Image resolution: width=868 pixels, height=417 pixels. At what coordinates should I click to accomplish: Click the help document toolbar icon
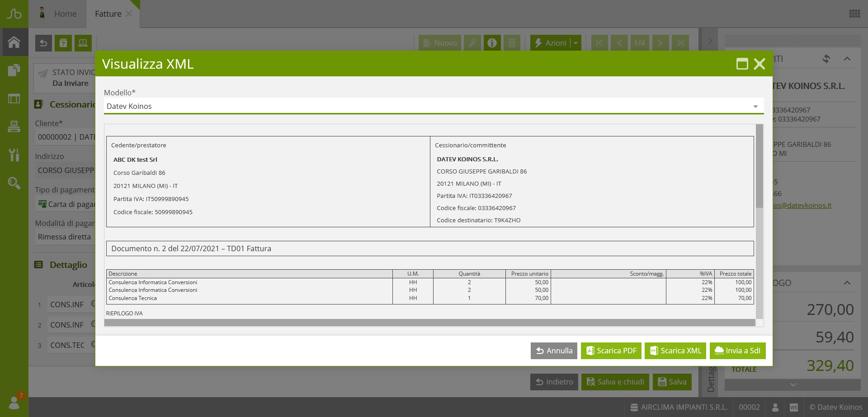pos(63,43)
